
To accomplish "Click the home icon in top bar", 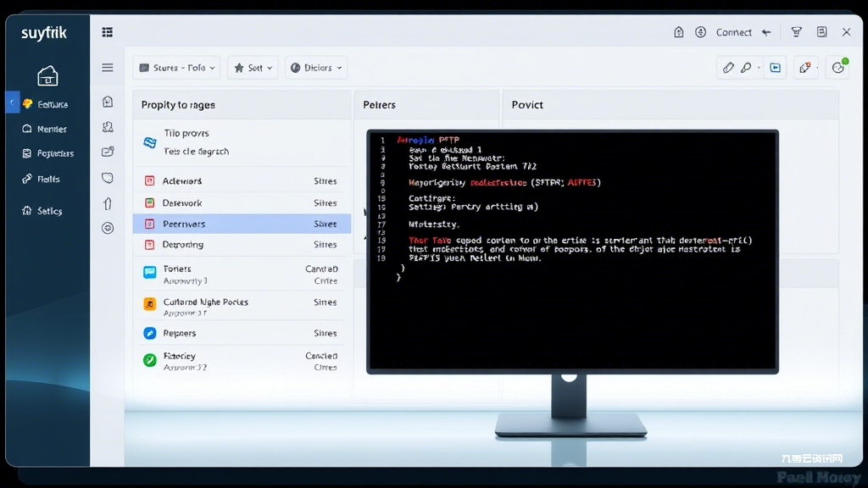I will click(679, 32).
